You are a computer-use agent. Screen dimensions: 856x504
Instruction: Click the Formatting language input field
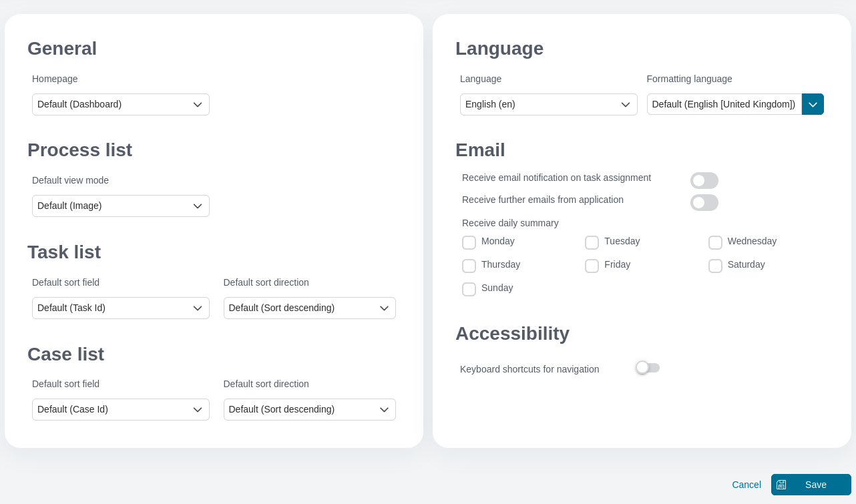coord(724,104)
